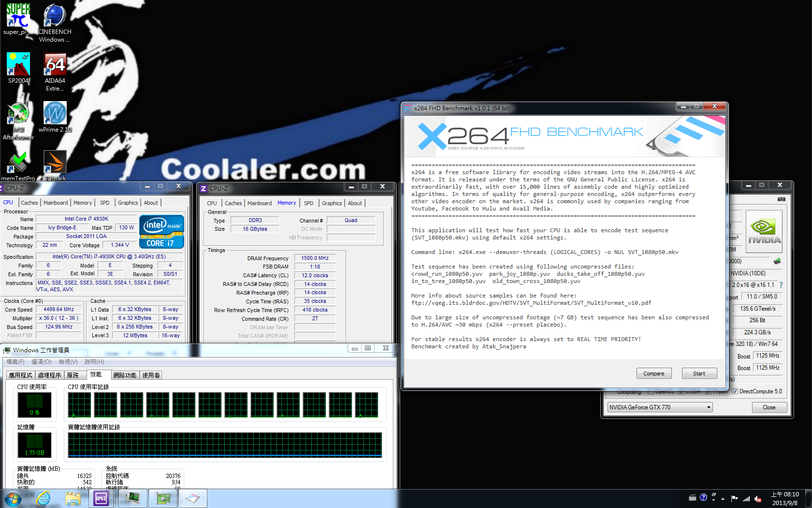Click the muted volume tray icon
The height and width of the screenshot is (508, 812).
(x=758, y=498)
